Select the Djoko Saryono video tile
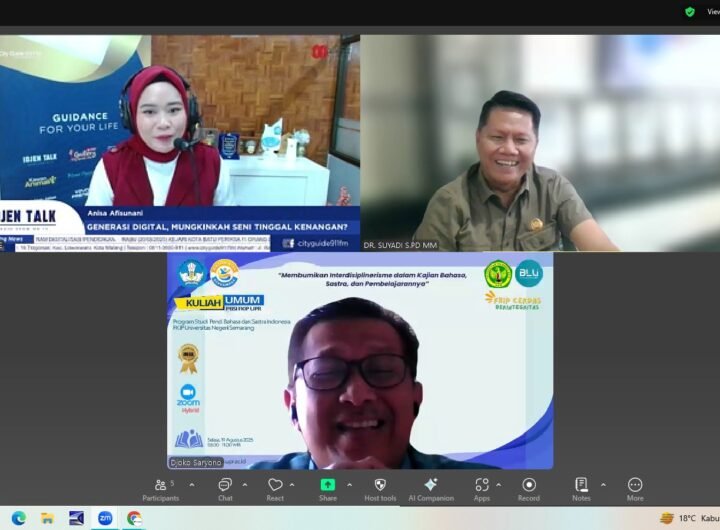 (x=360, y=361)
